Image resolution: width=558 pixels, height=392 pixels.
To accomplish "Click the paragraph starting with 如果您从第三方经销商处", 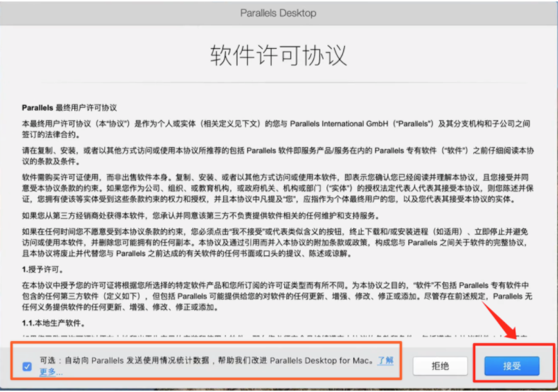I will click(x=202, y=216).
